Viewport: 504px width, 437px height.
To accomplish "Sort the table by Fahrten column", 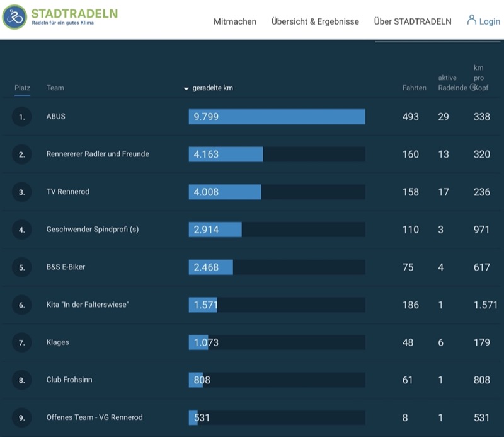I will 415,88.
